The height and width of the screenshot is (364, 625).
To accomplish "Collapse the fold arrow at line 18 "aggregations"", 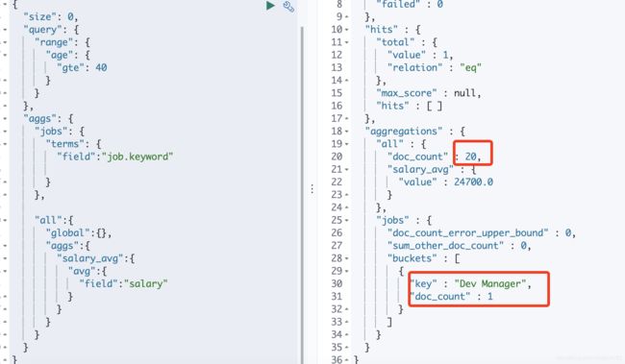I will point(347,131).
